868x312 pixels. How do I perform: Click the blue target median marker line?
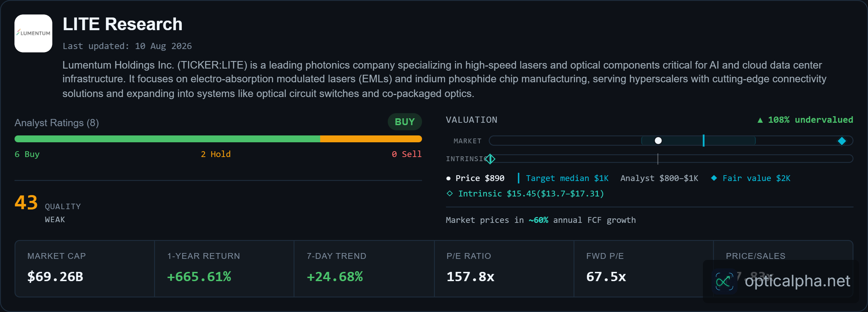(x=703, y=141)
